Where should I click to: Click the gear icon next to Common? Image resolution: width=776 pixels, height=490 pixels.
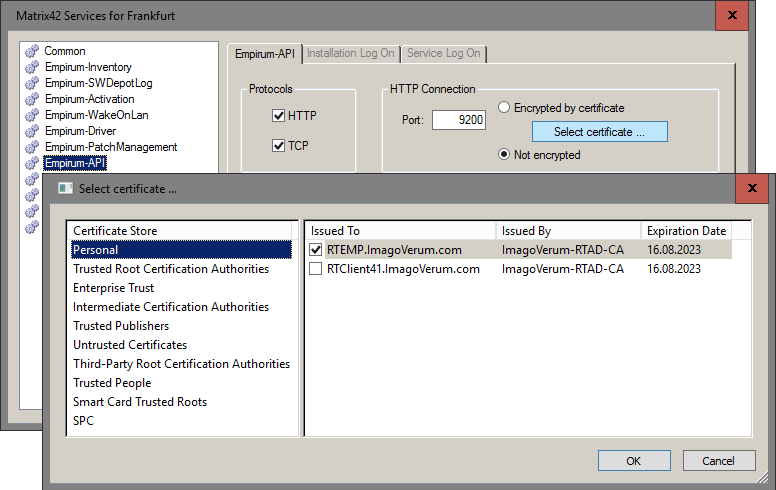tap(32, 51)
